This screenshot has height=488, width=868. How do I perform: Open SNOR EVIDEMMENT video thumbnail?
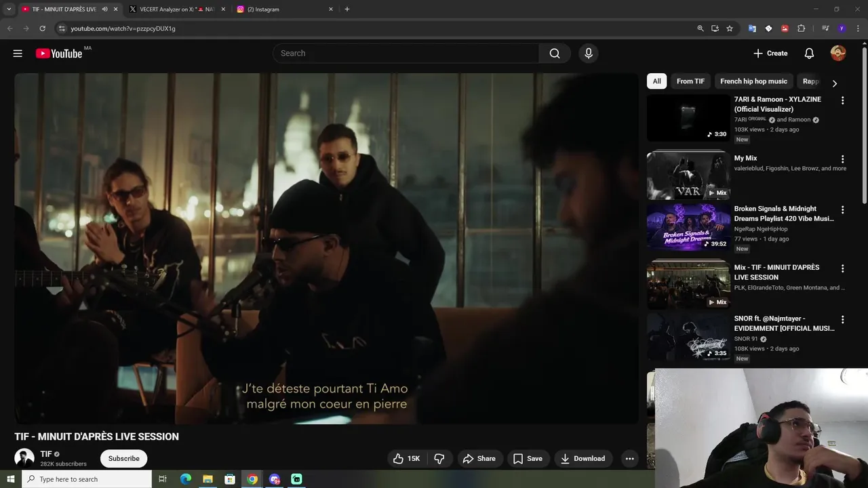coord(688,336)
